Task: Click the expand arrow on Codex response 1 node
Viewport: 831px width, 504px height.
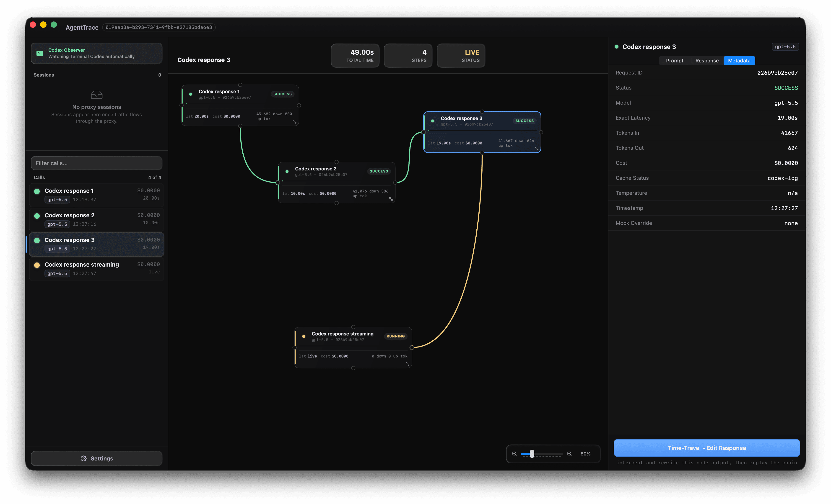Action: click(294, 122)
